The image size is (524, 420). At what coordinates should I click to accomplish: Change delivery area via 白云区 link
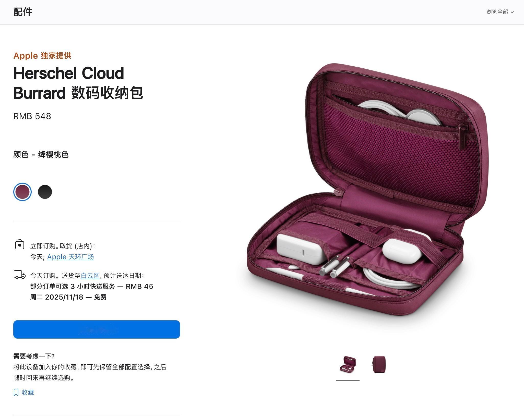coord(90,276)
